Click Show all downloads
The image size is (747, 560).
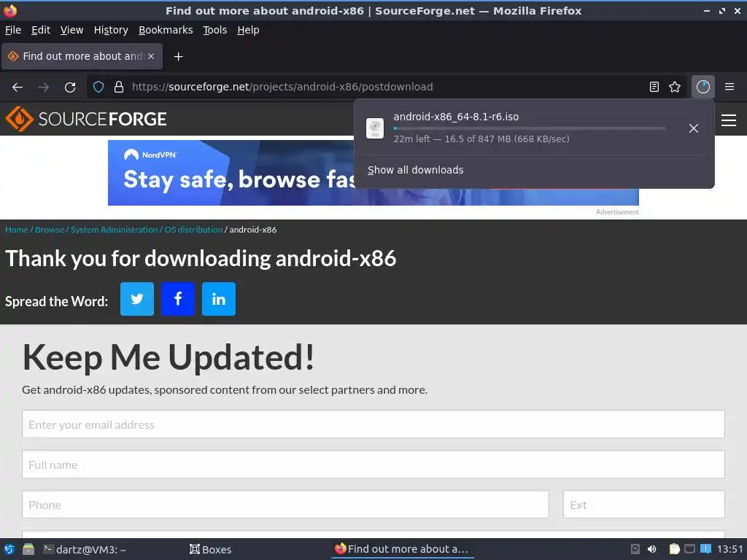415,170
